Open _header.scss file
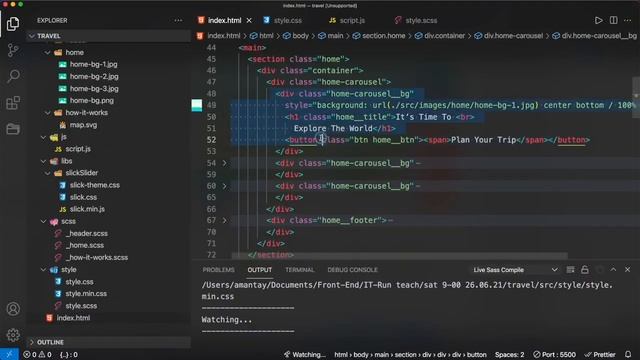 tap(87, 233)
